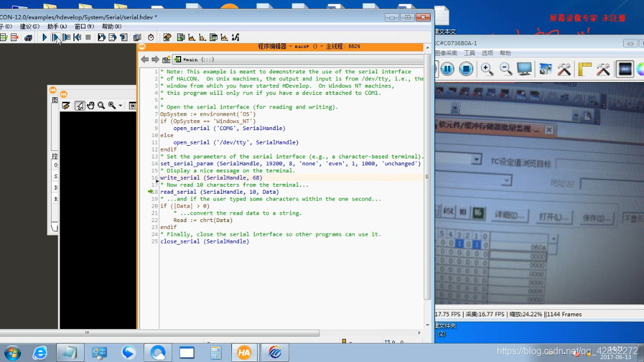Zoom out using the camera window magnifier minus

coord(506,69)
